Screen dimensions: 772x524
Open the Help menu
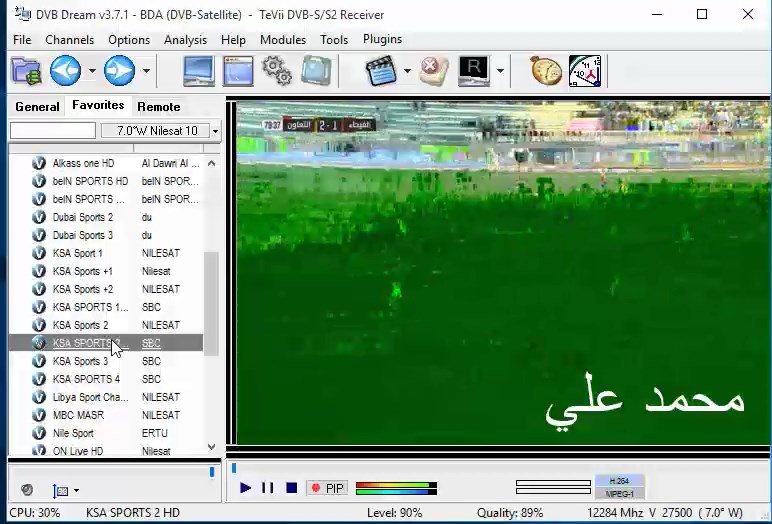pos(233,40)
